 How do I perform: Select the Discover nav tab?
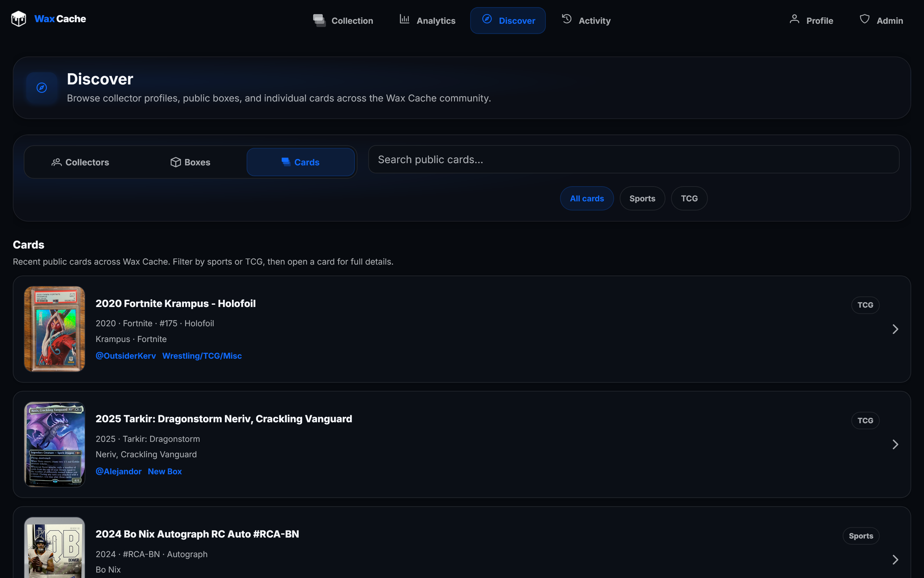tap(508, 21)
